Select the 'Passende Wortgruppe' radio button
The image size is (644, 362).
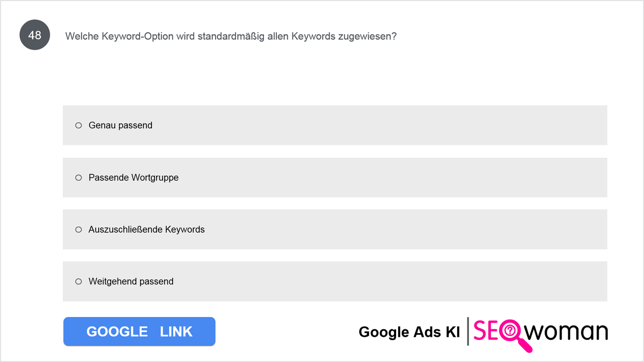click(x=78, y=177)
